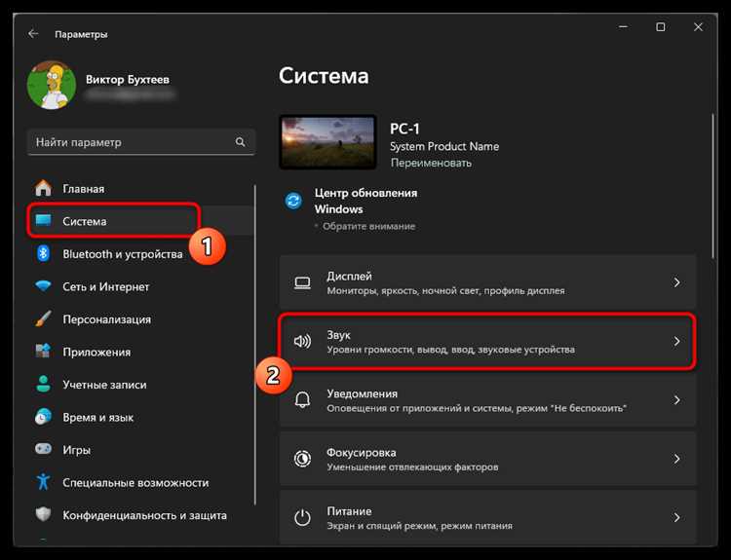Click the Bluetooth icon
Screen dimensions: 731x560
point(43,254)
